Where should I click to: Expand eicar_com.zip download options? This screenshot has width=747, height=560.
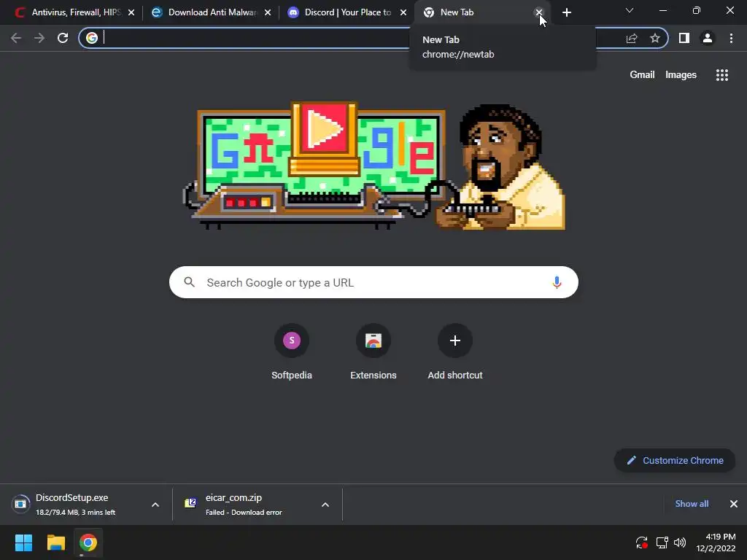pyautogui.click(x=325, y=505)
